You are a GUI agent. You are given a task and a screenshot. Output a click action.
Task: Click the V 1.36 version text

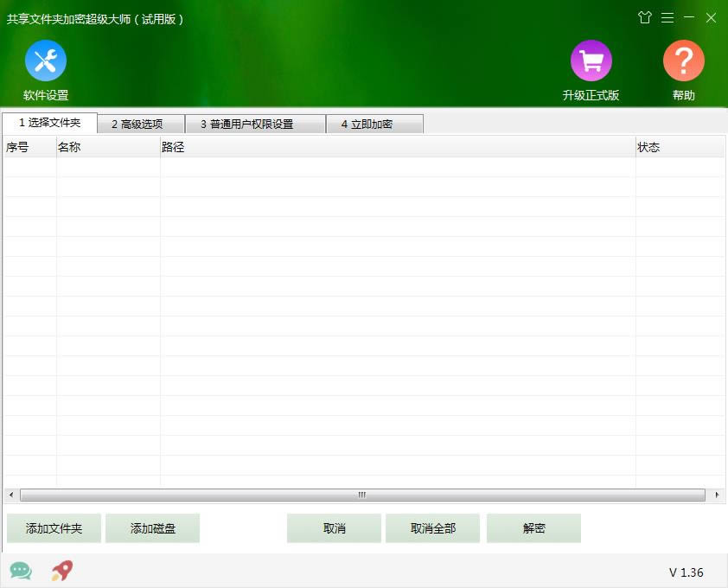[686, 572]
